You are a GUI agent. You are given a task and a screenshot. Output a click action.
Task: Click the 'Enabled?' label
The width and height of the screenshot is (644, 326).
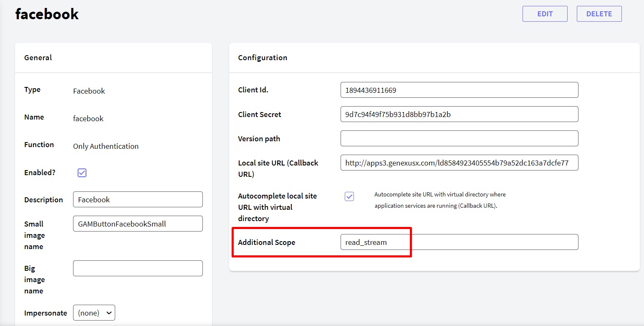pos(40,172)
